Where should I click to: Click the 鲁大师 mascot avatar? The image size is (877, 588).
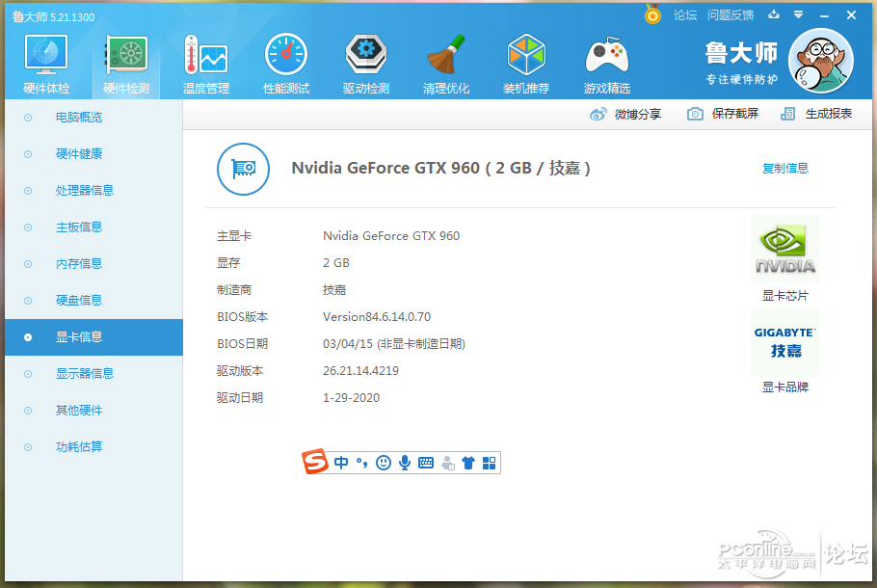coord(820,61)
